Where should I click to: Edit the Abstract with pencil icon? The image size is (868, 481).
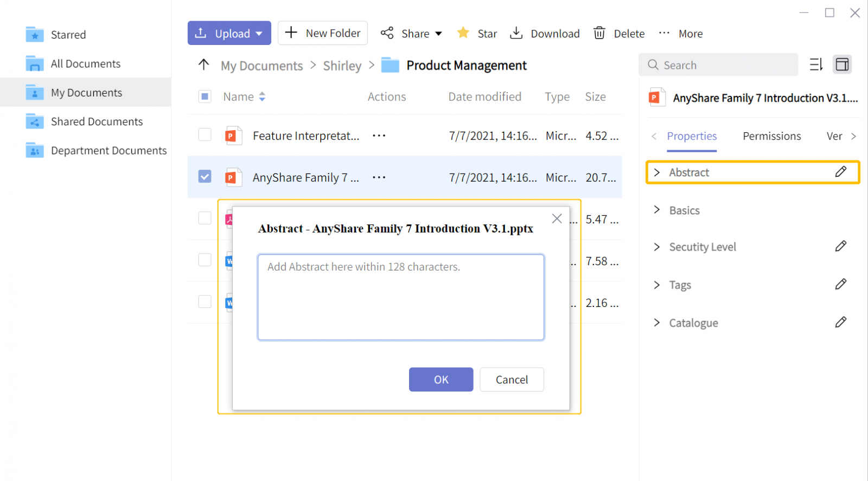click(841, 172)
